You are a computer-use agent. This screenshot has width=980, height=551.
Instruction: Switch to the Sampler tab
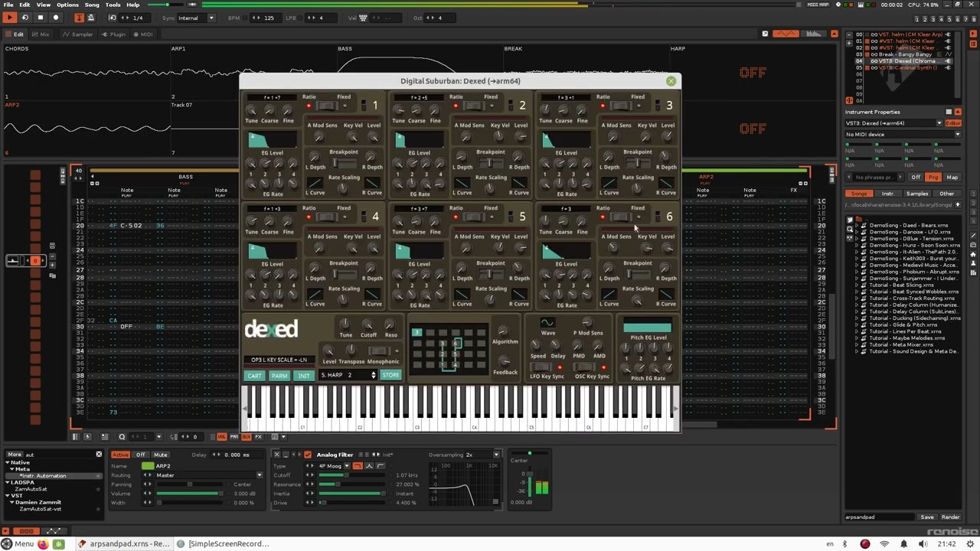pos(77,34)
